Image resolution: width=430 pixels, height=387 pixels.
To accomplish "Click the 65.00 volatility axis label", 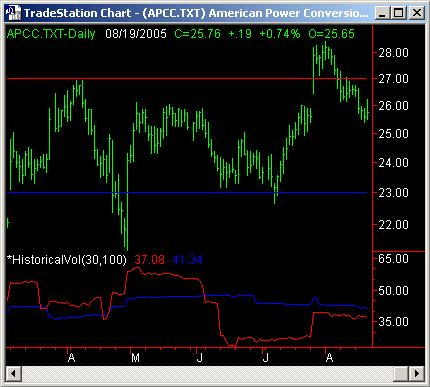I will pyautogui.click(x=393, y=259).
